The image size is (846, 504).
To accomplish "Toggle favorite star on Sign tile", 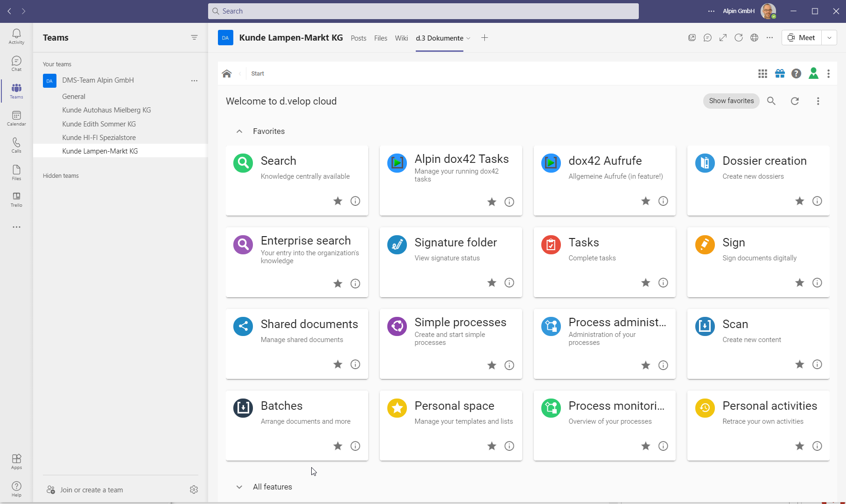I will [x=800, y=283].
